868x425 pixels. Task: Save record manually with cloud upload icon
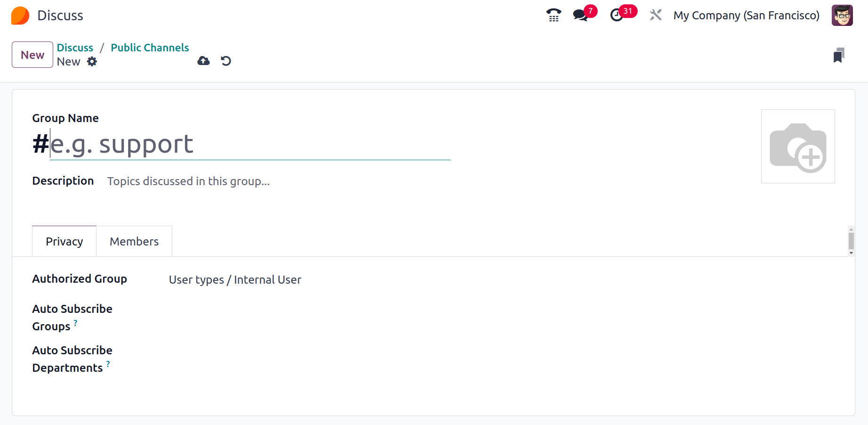(203, 61)
